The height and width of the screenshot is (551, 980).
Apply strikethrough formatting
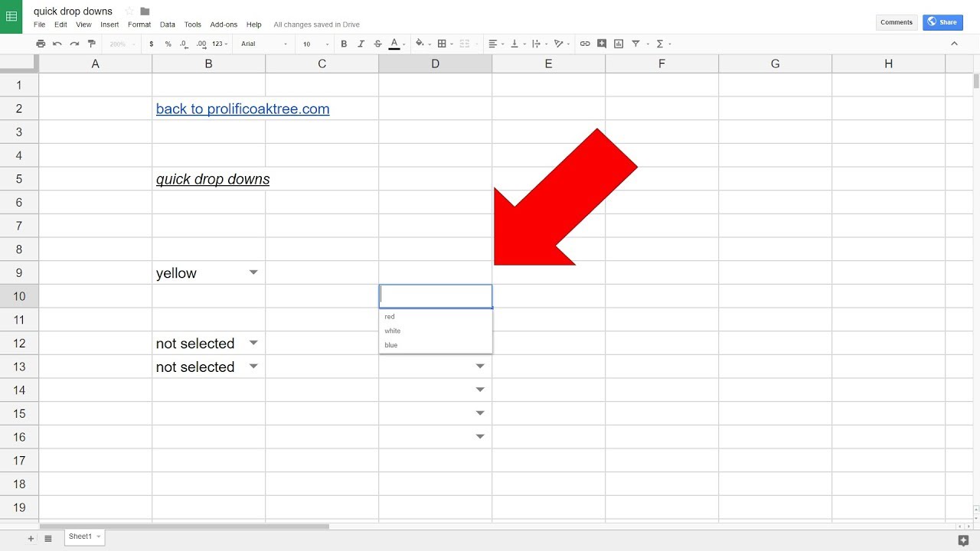pos(377,44)
